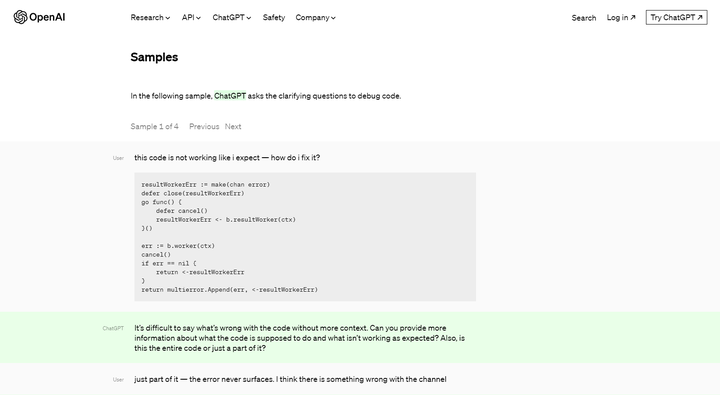The height and width of the screenshot is (395, 720).
Task: Click the highlighted ChatGPT word in description
Action: pos(230,96)
